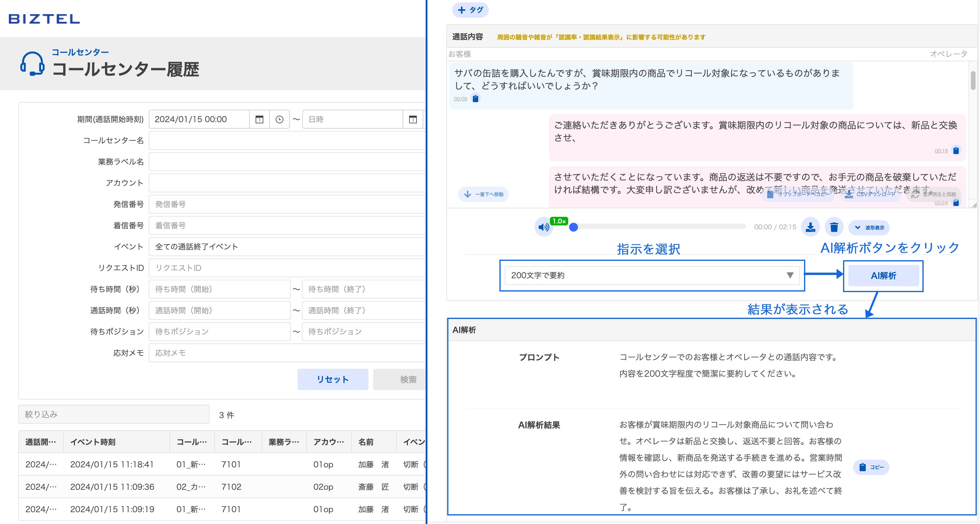Open end date calendar picker icon
Image resolution: width=980 pixels, height=524 pixels.
click(413, 119)
